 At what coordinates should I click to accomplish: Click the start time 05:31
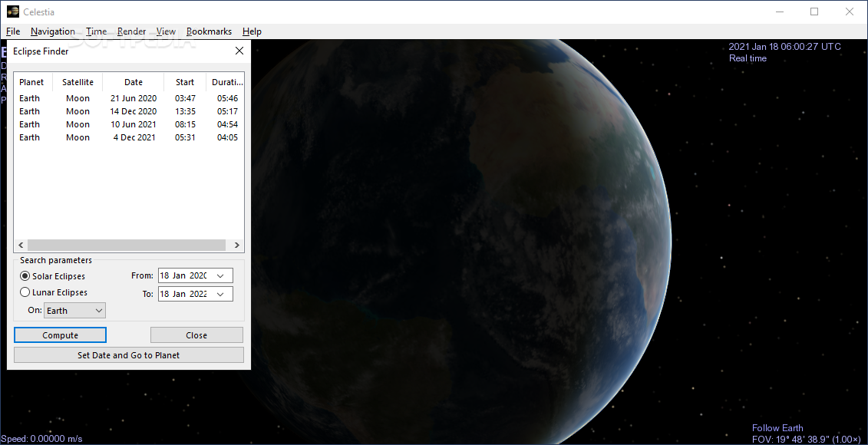pos(185,137)
